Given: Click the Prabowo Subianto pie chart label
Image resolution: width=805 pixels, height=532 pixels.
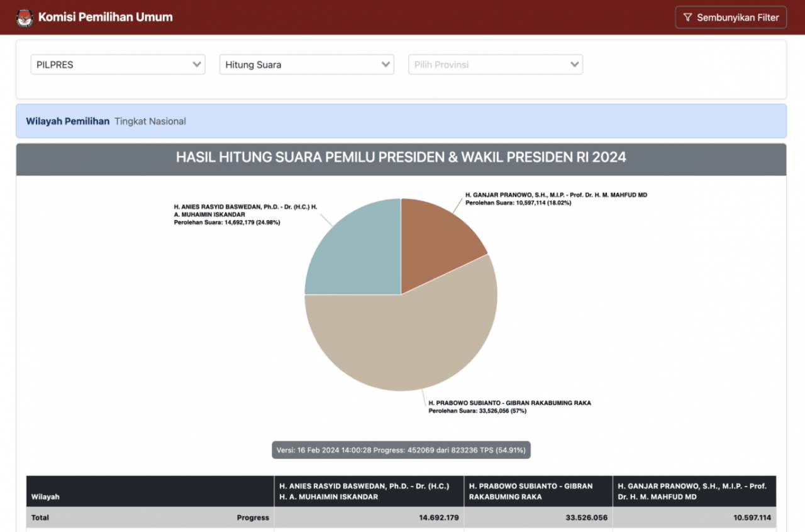Looking at the screenshot, I should [x=509, y=407].
